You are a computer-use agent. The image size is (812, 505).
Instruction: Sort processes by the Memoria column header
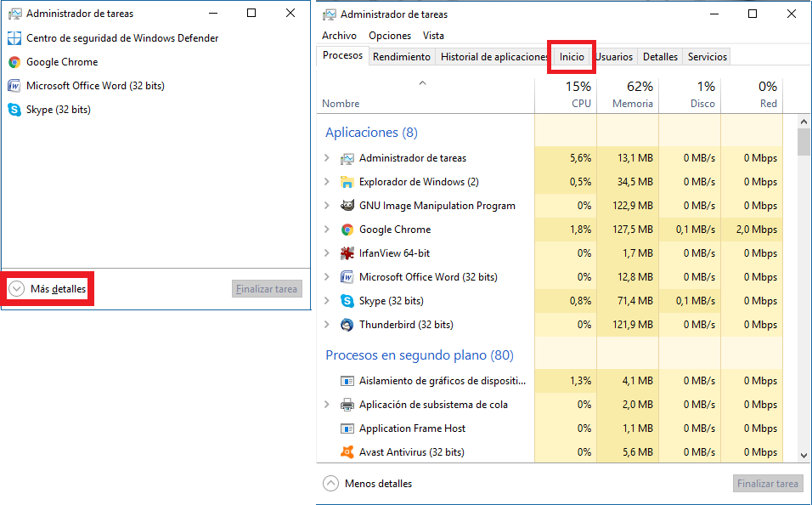click(x=628, y=95)
